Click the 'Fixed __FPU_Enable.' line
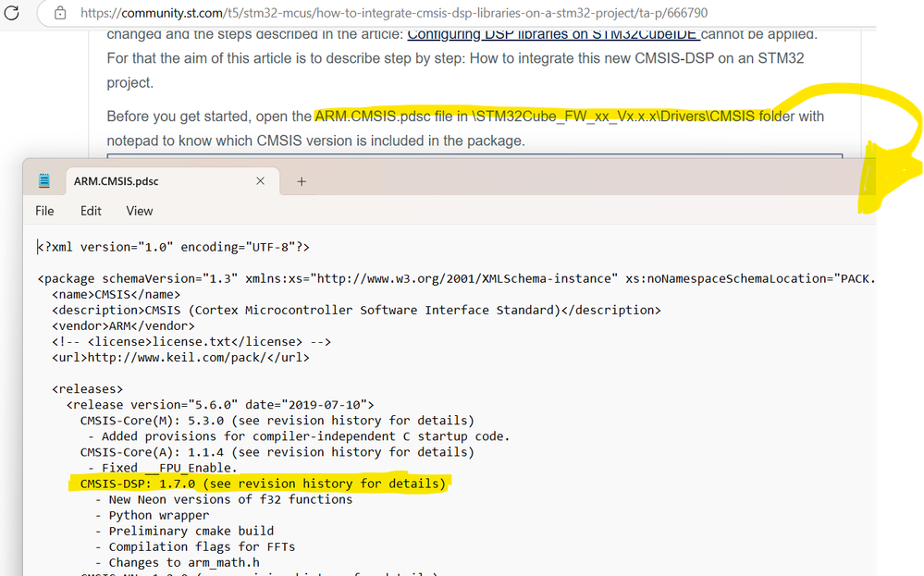The height and width of the screenshot is (576, 924). [x=162, y=468]
